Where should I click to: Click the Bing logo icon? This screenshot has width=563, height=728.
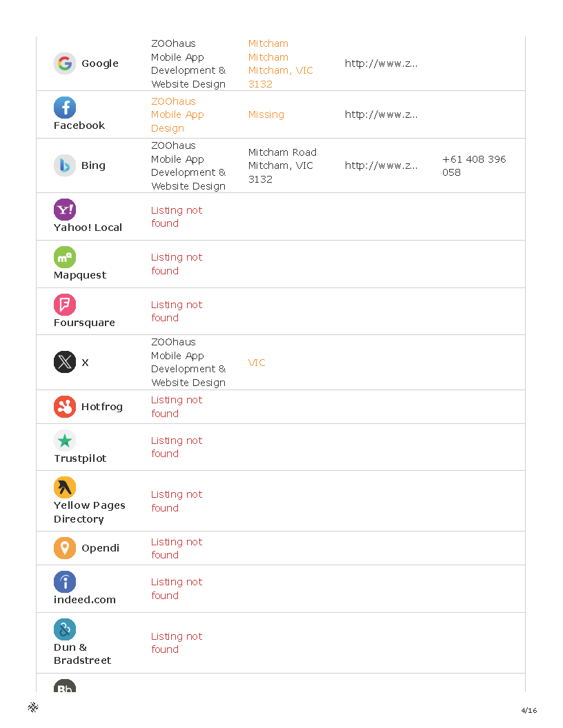pos(65,165)
